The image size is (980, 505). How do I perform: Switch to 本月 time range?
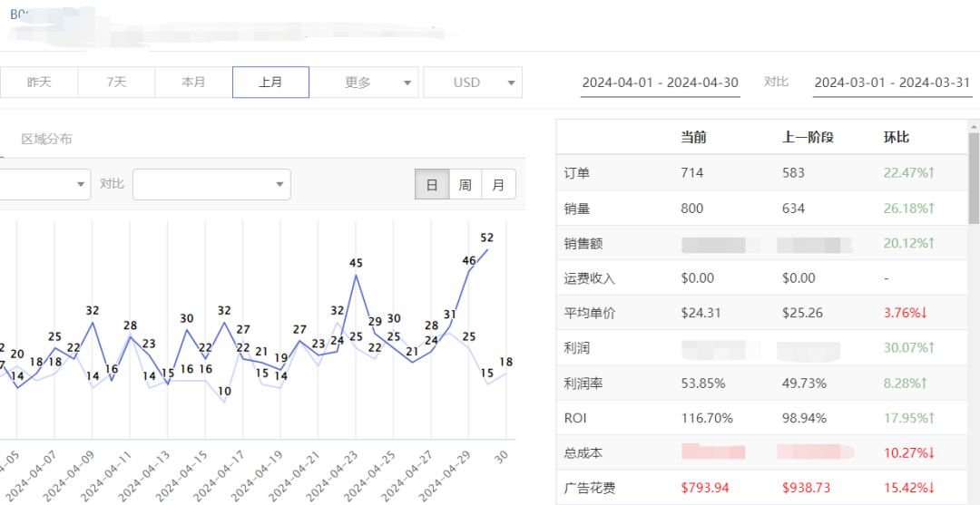(193, 83)
